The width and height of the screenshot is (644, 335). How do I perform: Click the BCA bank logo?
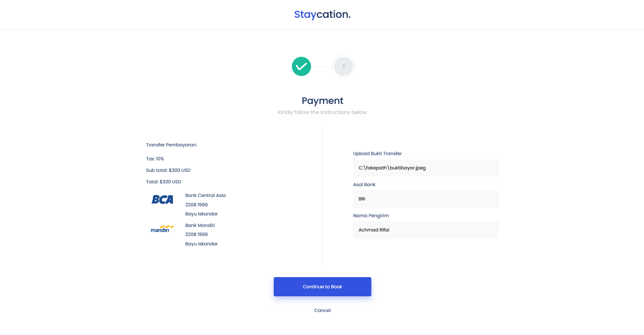point(162,199)
